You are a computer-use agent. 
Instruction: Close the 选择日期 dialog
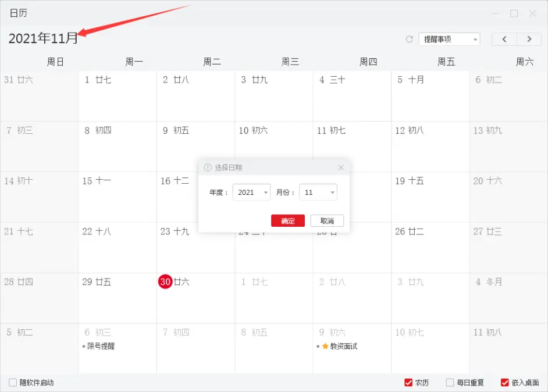(341, 168)
